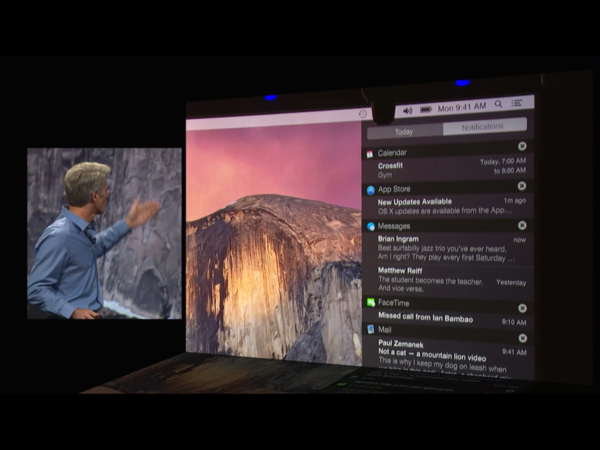Toggle the Notification Center list icon

pos(517,103)
